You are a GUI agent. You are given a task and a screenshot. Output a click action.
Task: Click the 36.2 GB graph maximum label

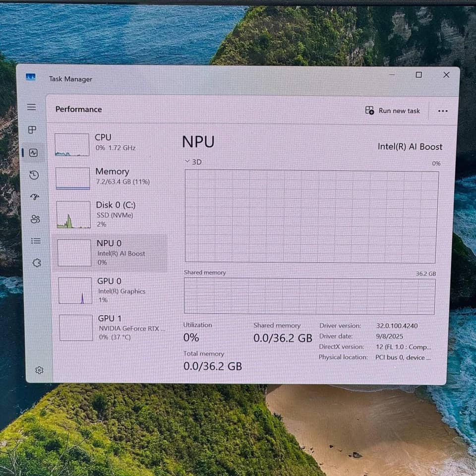pos(426,274)
